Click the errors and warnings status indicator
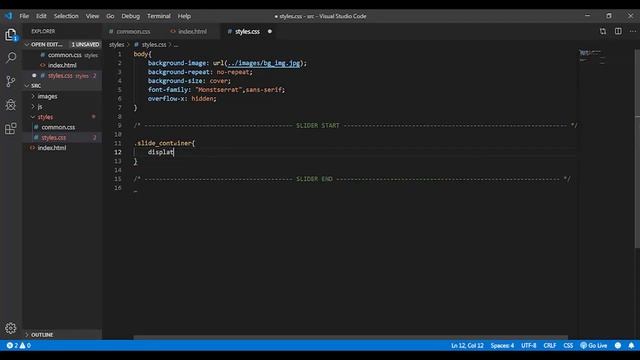 click(x=18, y=345)
